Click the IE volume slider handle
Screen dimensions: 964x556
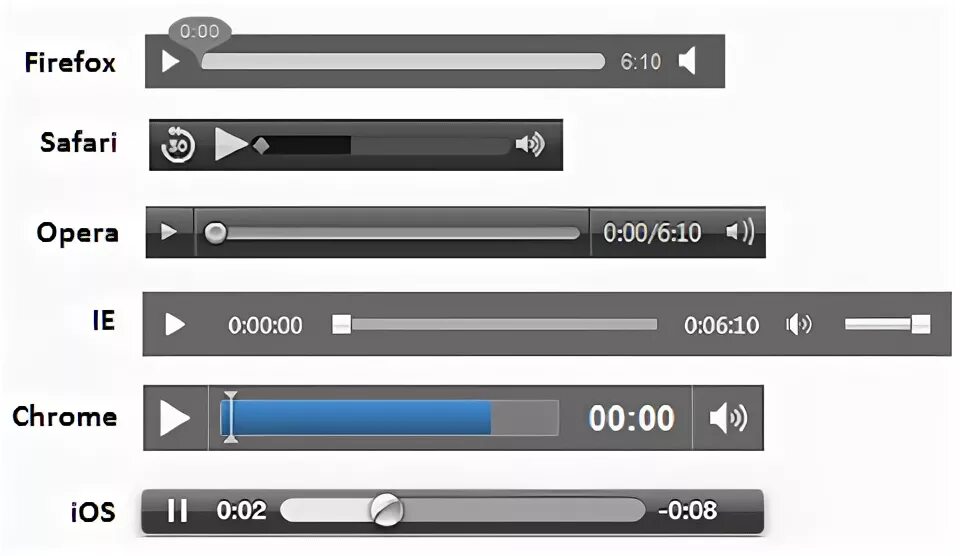pyautogui.click(x=920, y=324)
